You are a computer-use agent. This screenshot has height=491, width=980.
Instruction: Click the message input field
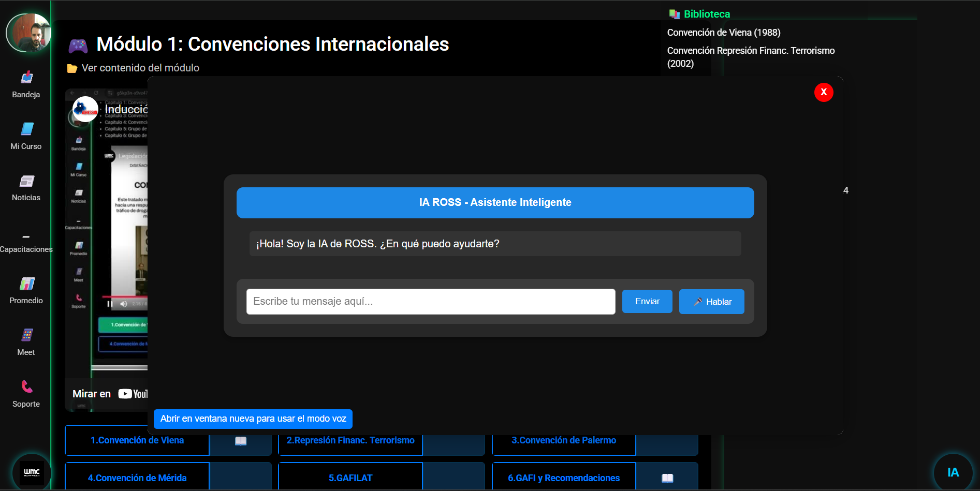(x=430, y=302)
